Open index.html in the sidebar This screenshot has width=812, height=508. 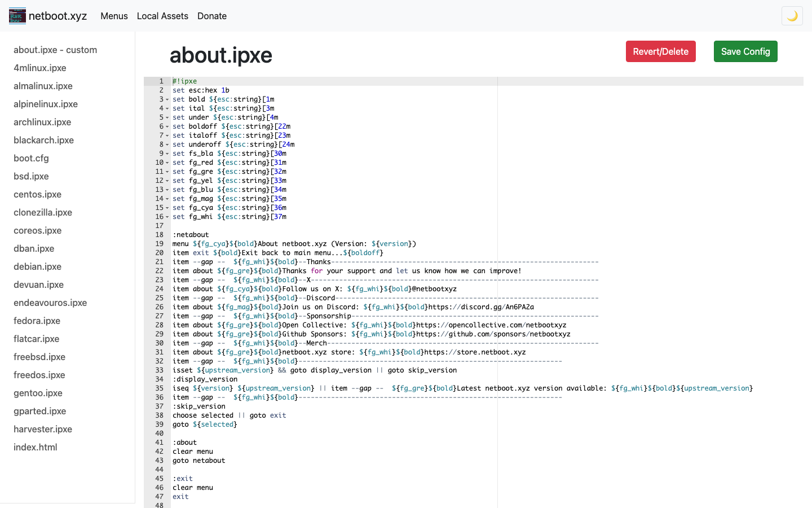36,447
